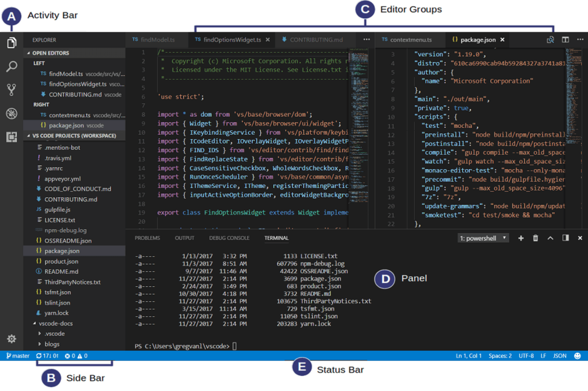Open .travis.yml file in explorer
The width and height of the screenshot is (588, 391).
tap(74, 158)
